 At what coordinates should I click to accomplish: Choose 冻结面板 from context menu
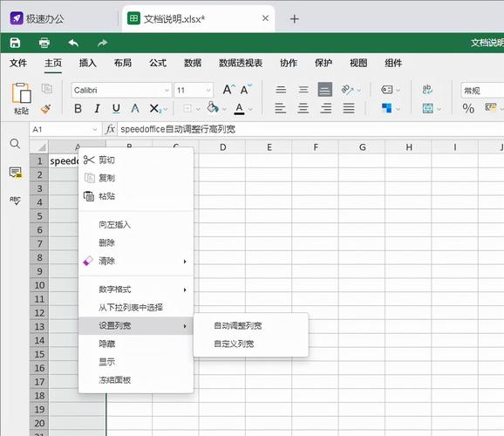click(136, 380)
